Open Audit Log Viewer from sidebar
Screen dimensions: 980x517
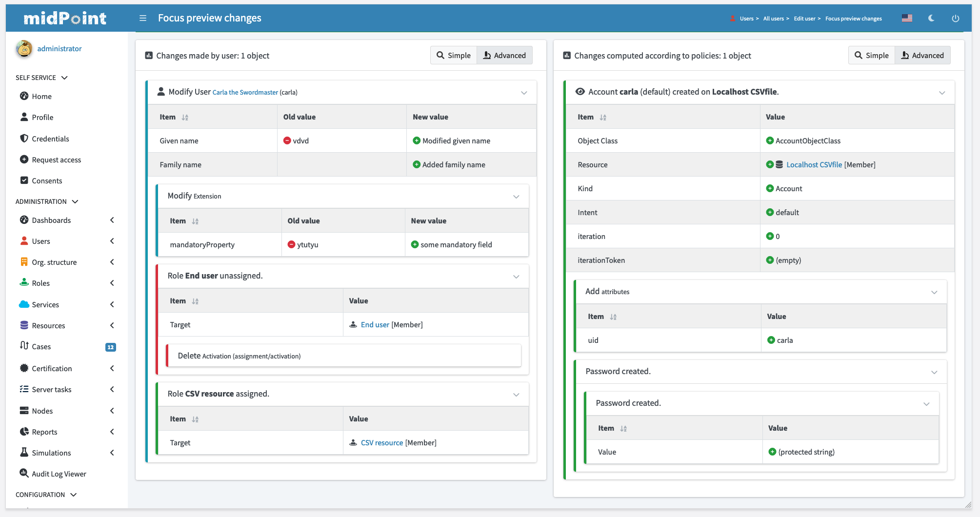point(59,474)
